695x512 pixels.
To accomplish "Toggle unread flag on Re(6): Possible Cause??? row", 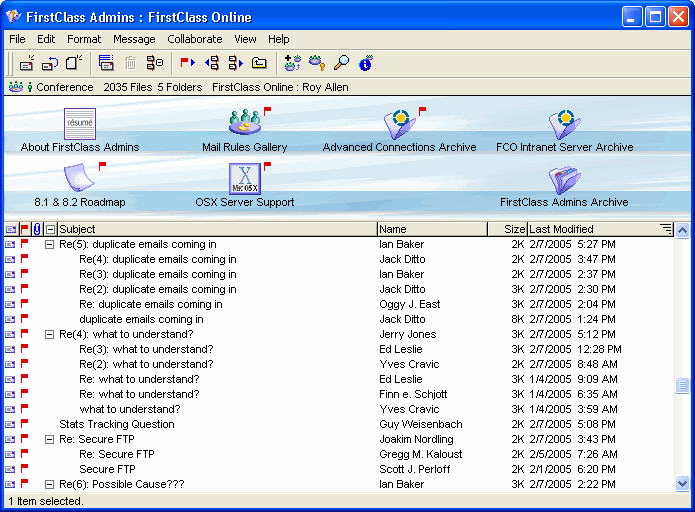I will click(24, 483).
